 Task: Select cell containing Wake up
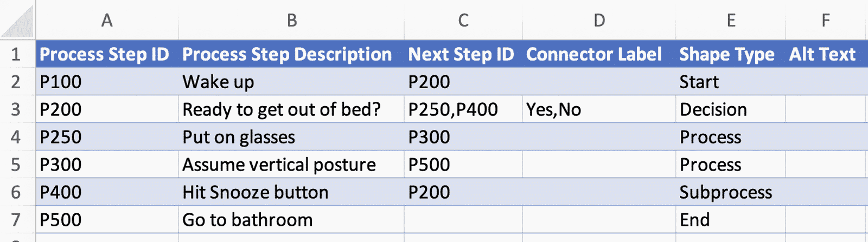coord(219,82)
